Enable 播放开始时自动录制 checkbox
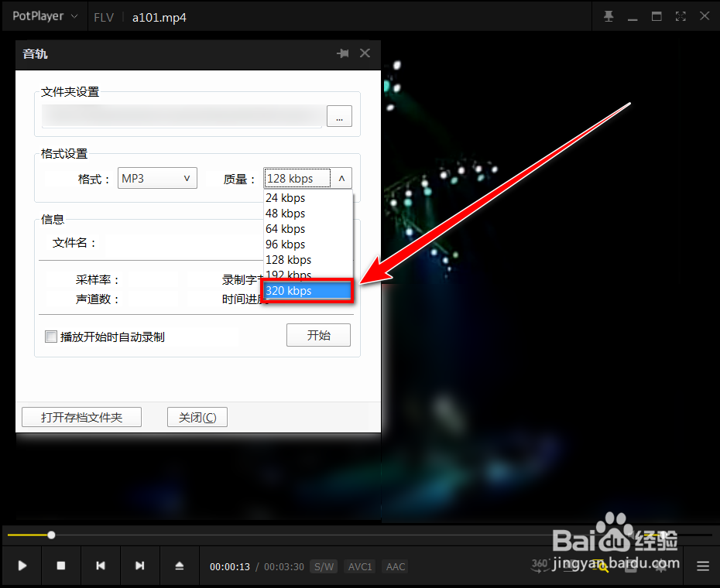 click(x=51, y=337)
